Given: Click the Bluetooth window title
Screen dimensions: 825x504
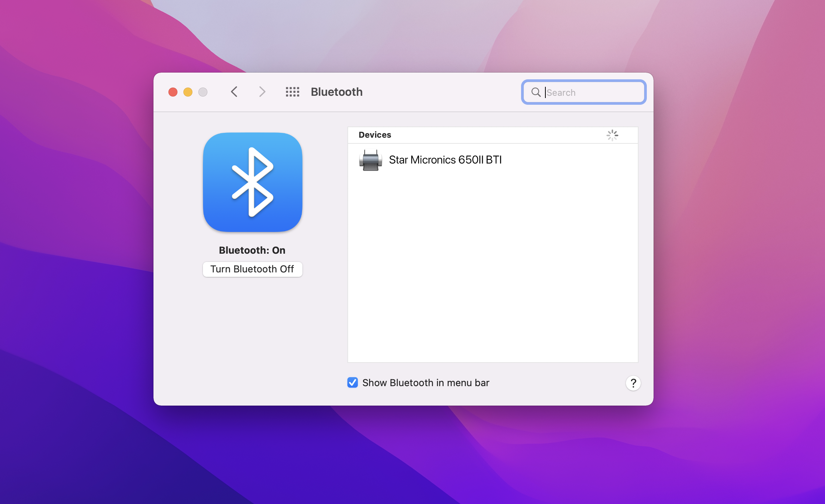Looking at the screenshot, I should (337, 92).
